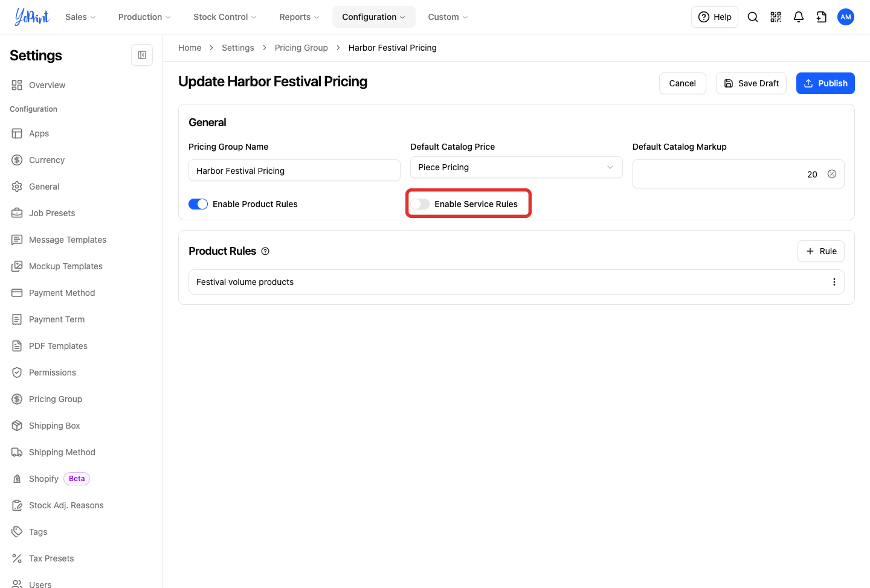Add a new product Rule
The height and width of the screenshot is (588, 870).
pos(821,251)
